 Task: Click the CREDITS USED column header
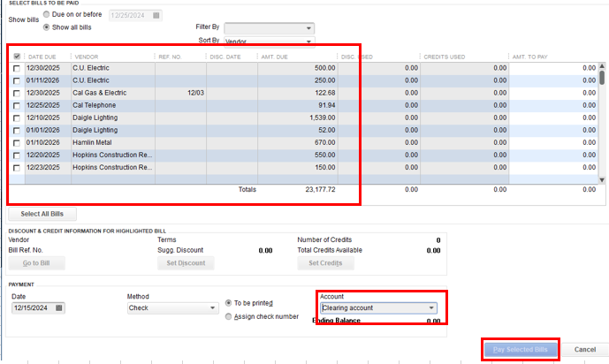[x=445, y=57]
